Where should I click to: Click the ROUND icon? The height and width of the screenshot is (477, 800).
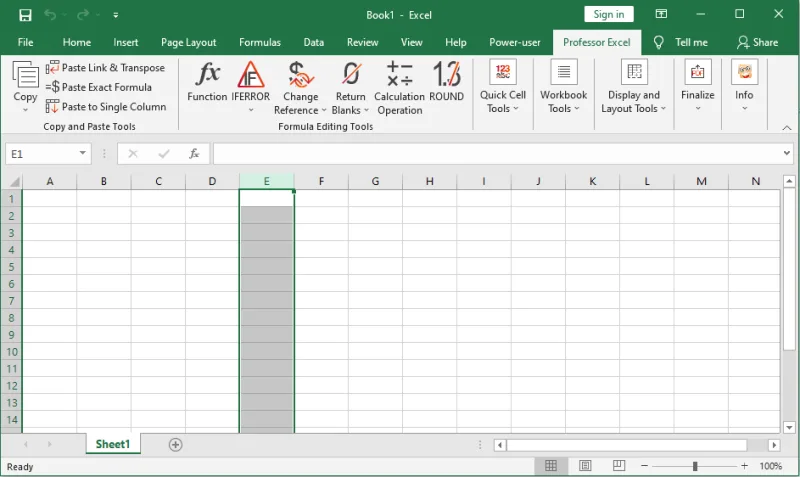click(447, 74)
